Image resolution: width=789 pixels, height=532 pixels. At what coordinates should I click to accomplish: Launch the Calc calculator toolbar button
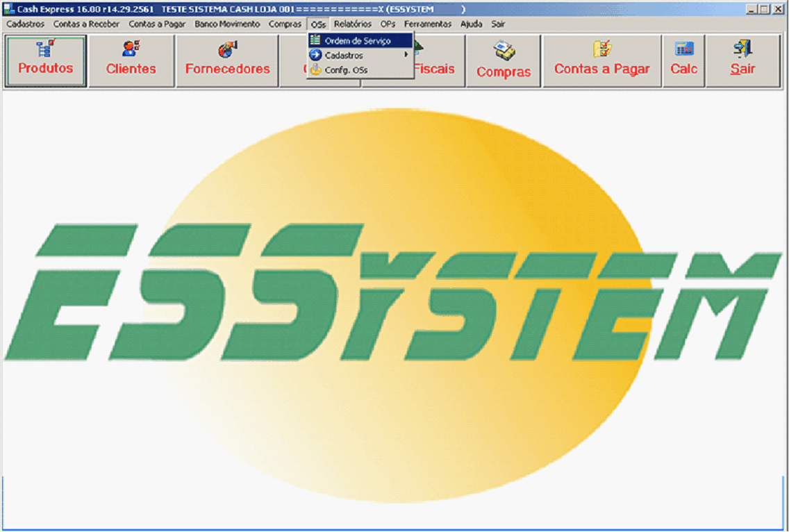[x=684, y=61]
